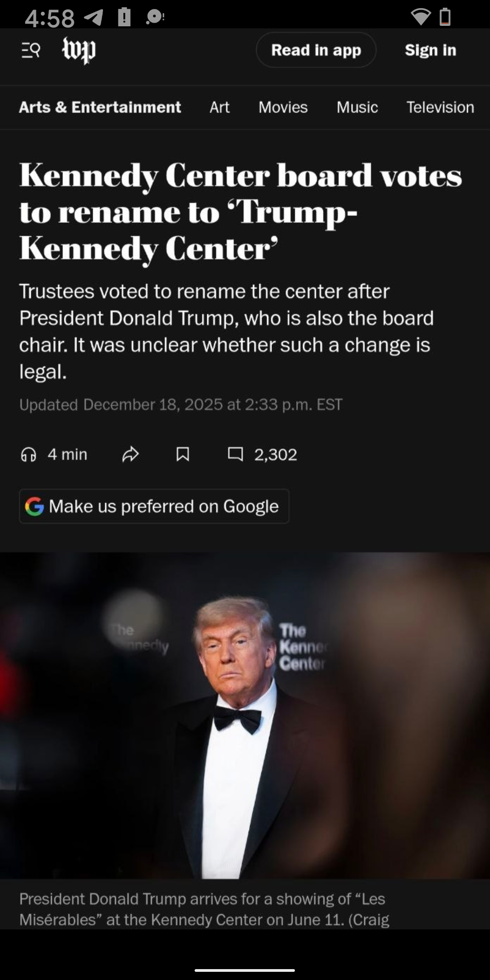
Task: Open the Television section tab
Action: click(x=440, y=107)
